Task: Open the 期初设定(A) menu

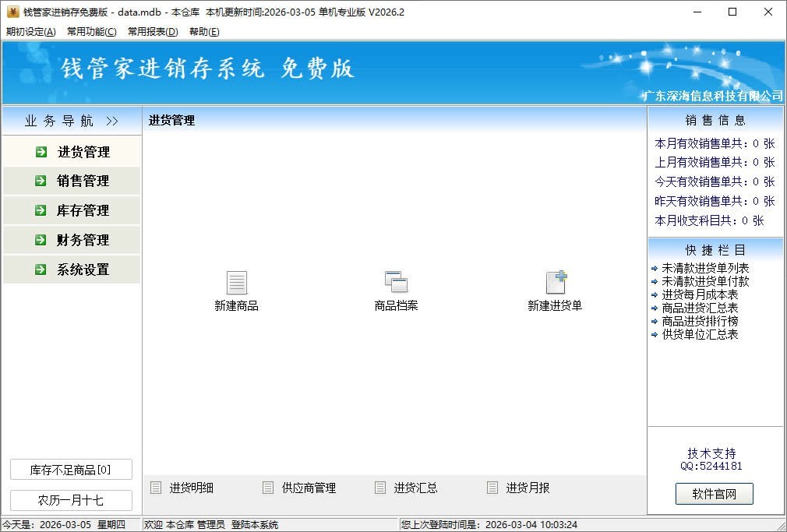Action: click(31, 32)
